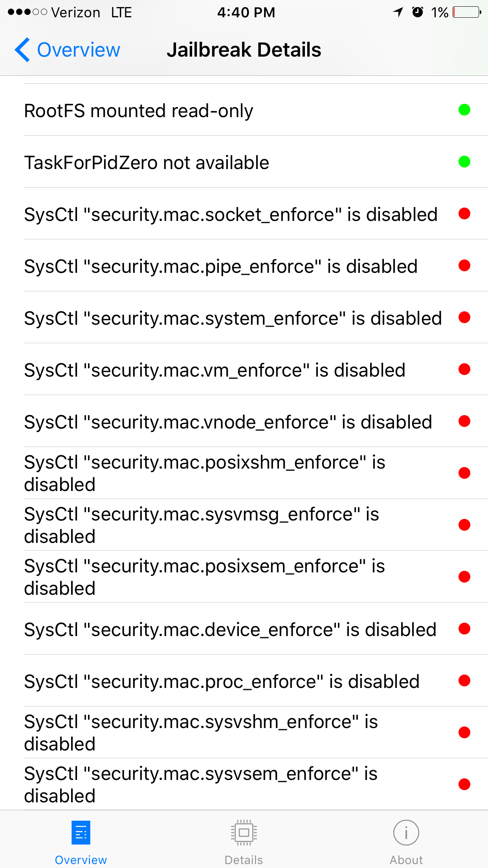Select the About tab label
The width and height of the screenshot is (488, 868).
click(406, 860)
